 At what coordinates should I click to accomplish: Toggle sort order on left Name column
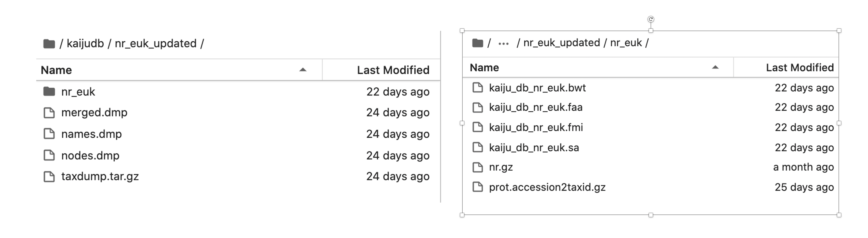(303, 71)
